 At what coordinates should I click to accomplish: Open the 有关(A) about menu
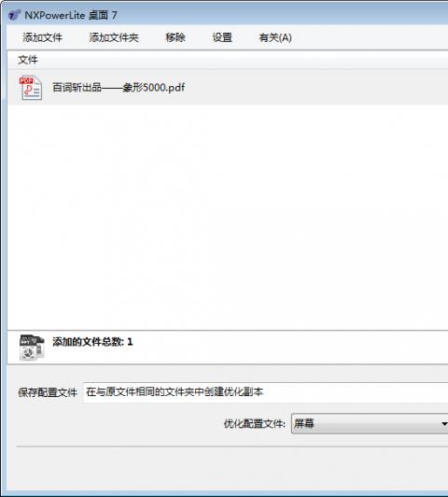click(x=275, y=37)
